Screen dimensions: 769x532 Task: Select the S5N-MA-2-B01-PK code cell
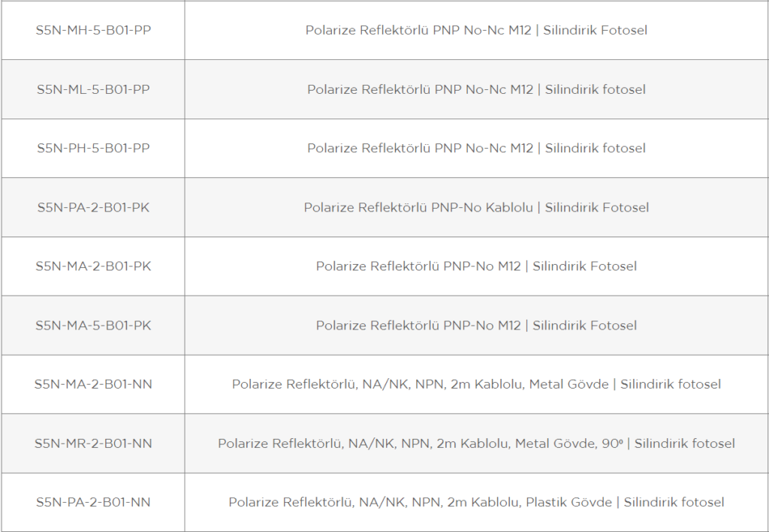pos(93,266)
